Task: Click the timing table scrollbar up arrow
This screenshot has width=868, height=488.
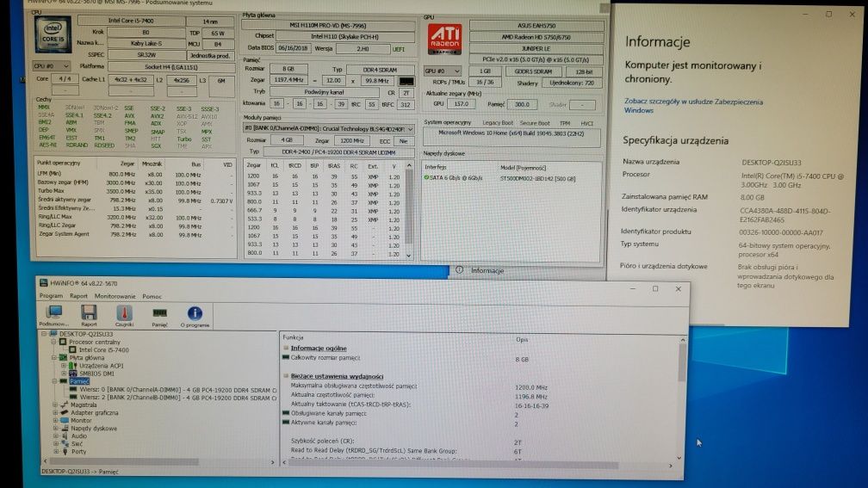Action: tap(409, 165)
